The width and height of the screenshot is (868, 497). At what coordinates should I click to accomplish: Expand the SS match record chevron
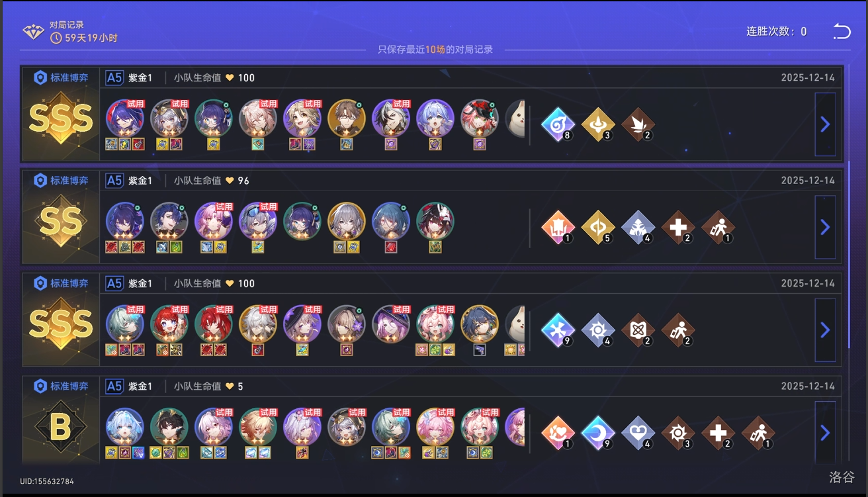[825, 227]
